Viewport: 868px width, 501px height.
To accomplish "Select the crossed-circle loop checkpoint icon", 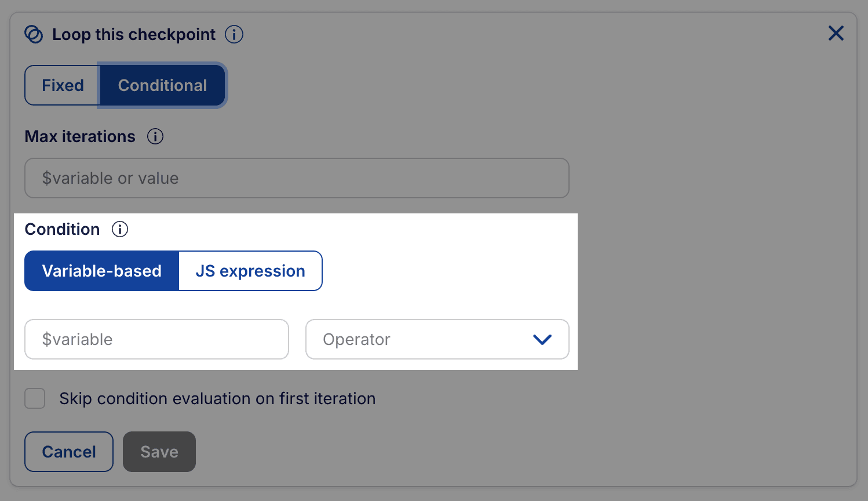I will (35, 34).
